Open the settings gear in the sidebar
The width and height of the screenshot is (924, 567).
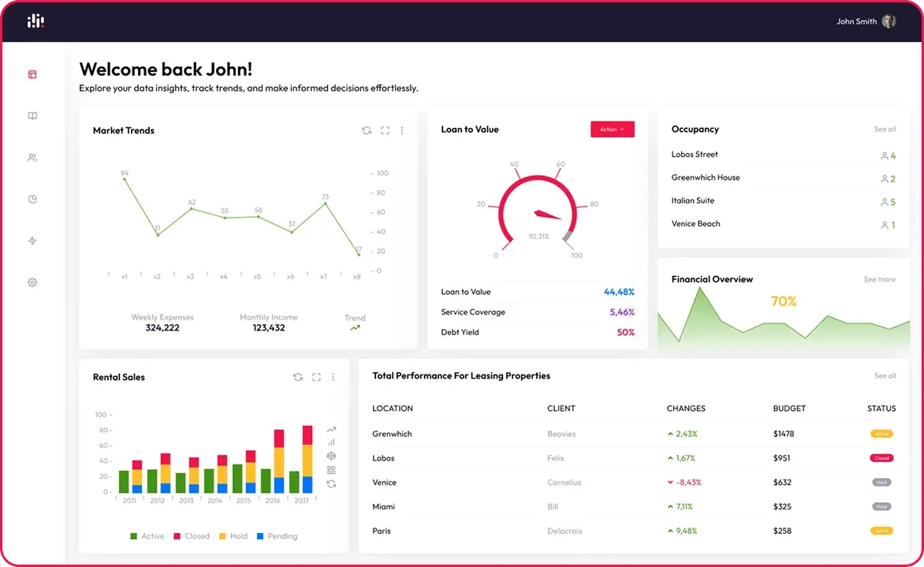[x=32, y=282]
